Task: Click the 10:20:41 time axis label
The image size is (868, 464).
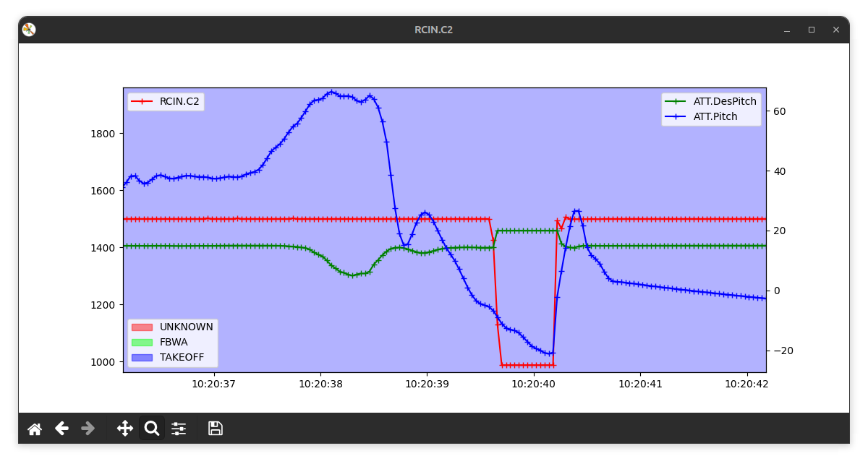Action: [x=640, y=384]
